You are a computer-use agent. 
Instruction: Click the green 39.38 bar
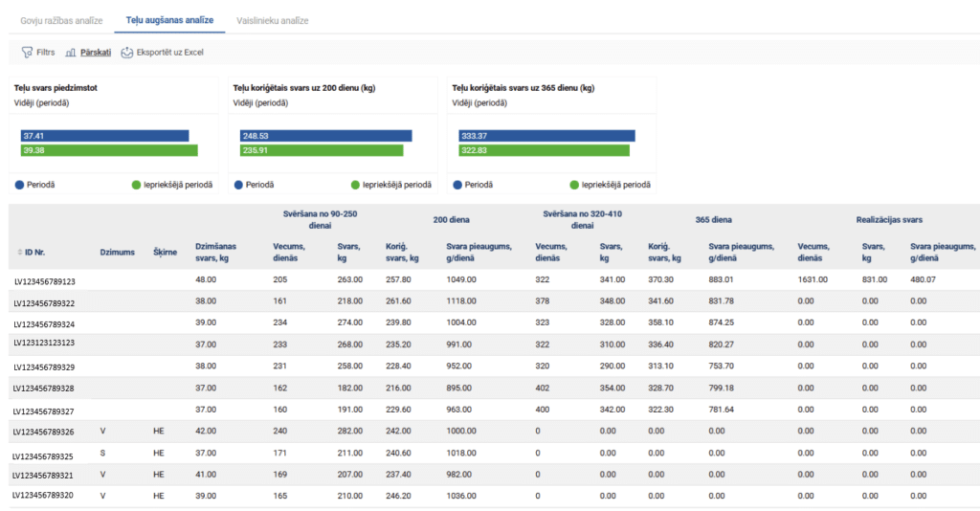pyautogui.click(x=109, y=150)
